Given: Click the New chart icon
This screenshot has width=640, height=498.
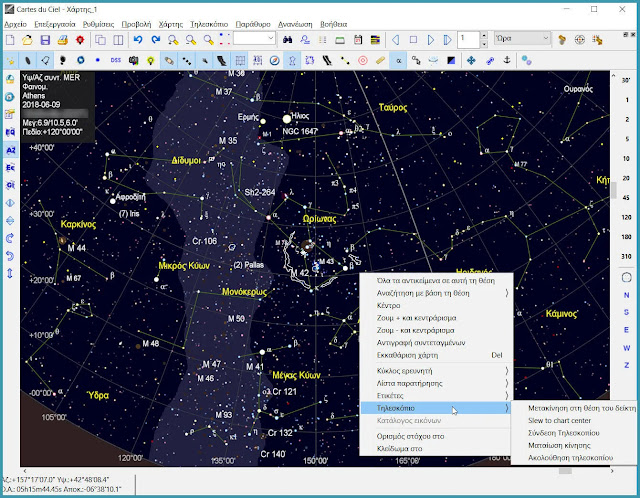Looking at the screenshot, I should pyautogui.click(x=10, y=40).
